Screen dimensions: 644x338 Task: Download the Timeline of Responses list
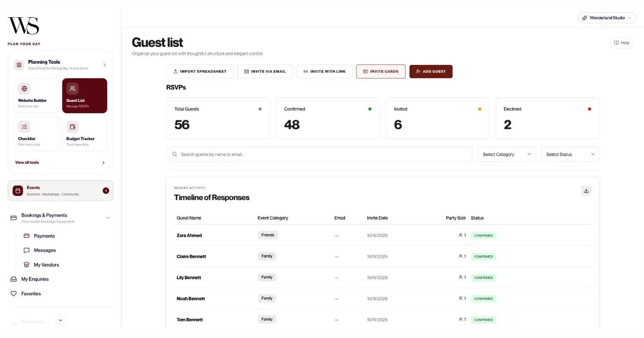[586, 190]
